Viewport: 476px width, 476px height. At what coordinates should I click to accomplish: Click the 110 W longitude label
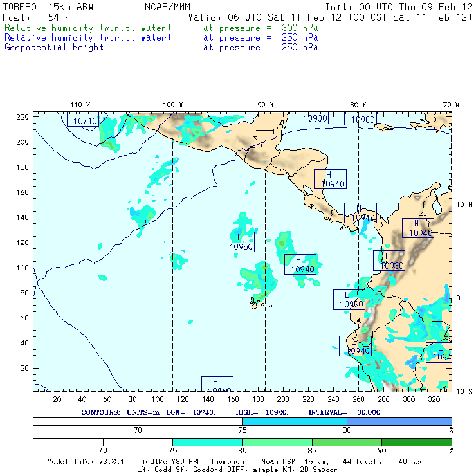pyautogui.click(x=80, y=105)
